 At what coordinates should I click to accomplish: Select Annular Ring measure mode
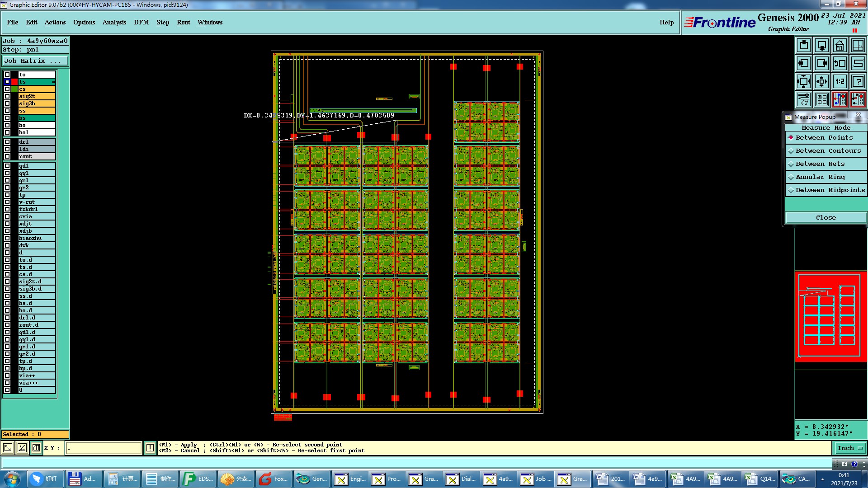820,177
